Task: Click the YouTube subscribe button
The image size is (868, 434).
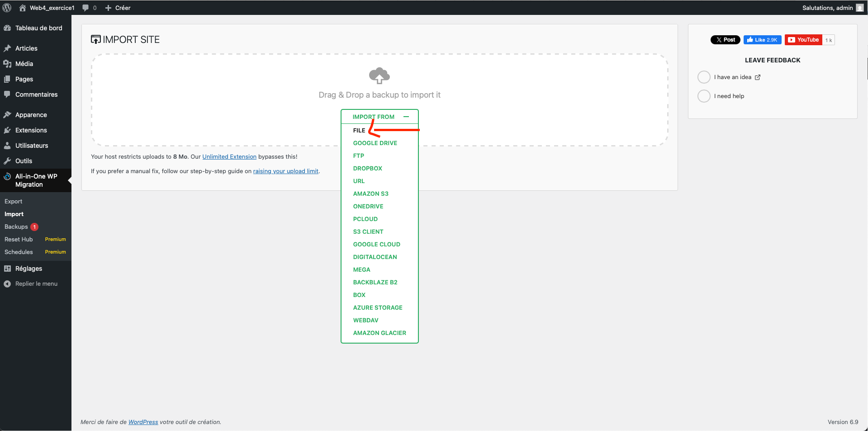Action: click(803, 40)
